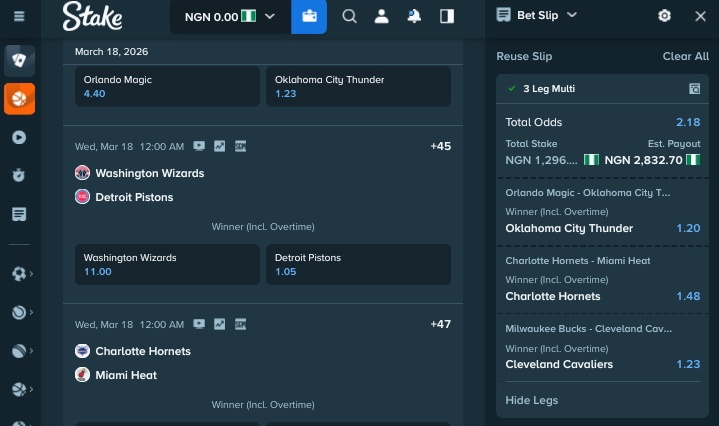
Task: Toggle the side panel layout icon
Action: (x=447, y=17)
